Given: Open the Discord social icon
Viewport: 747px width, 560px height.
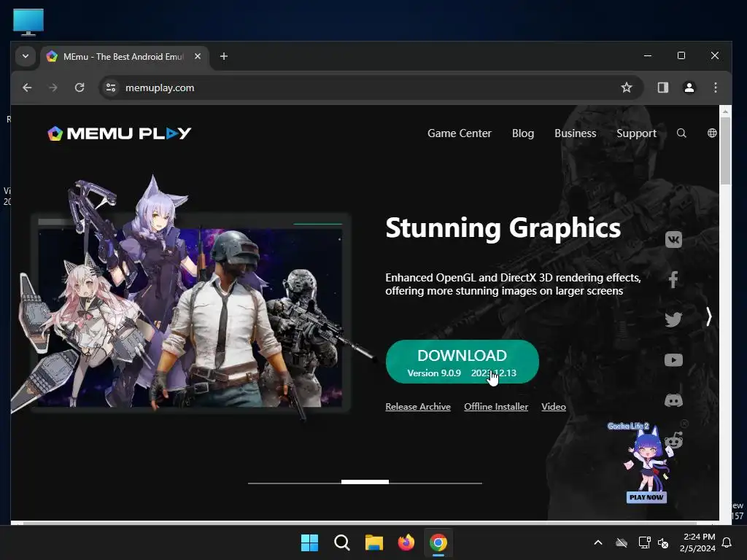Looking at the screenshot, I should 673,400.
